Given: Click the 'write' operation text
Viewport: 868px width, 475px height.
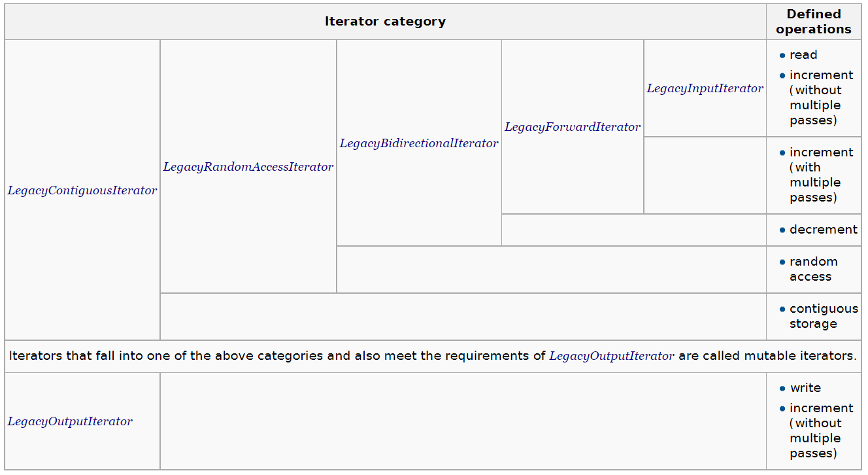Looking at the screenshot, I should click(x=805, y=388).
